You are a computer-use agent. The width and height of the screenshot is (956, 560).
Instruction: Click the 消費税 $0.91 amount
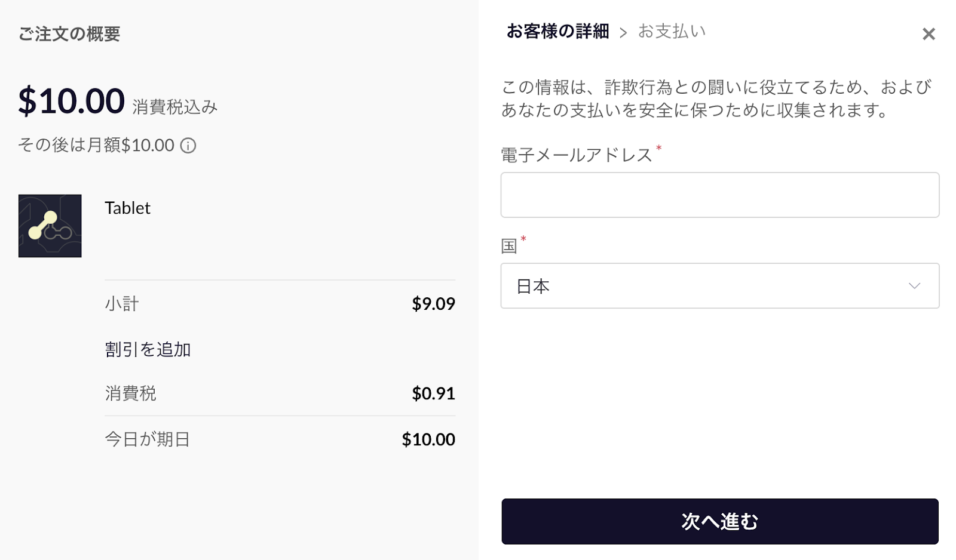click(x=433, y=393)
